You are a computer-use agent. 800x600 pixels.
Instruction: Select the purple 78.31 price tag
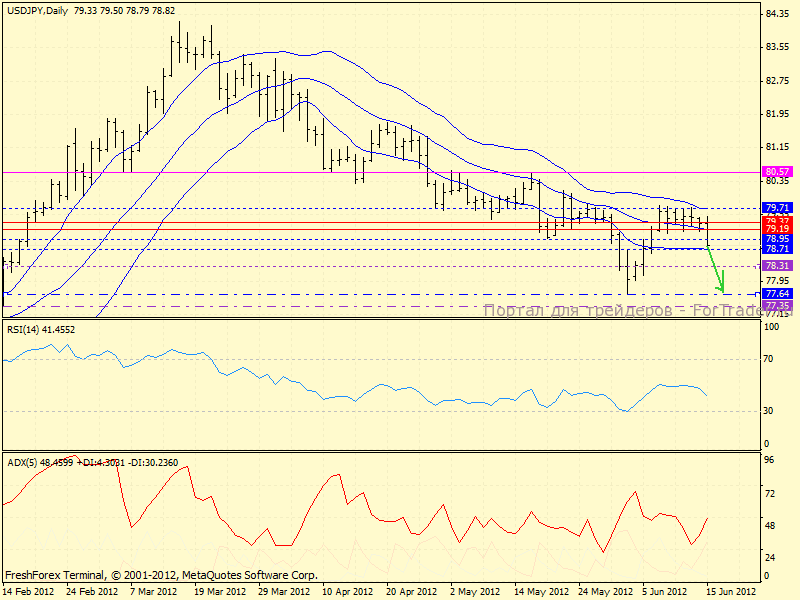click(x=777, y=266)
